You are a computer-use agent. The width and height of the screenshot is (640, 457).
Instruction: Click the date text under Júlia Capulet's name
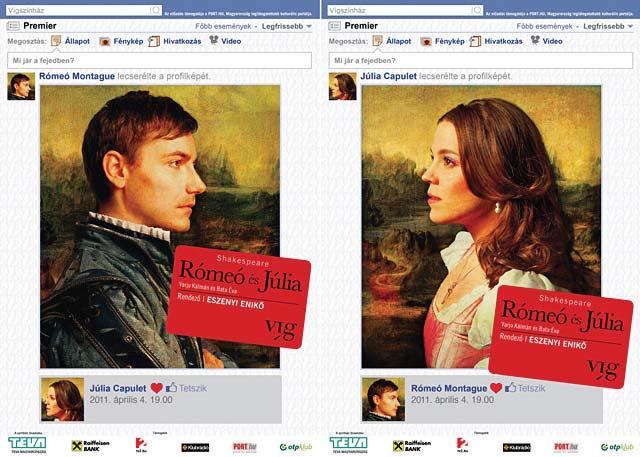point(131,400)
